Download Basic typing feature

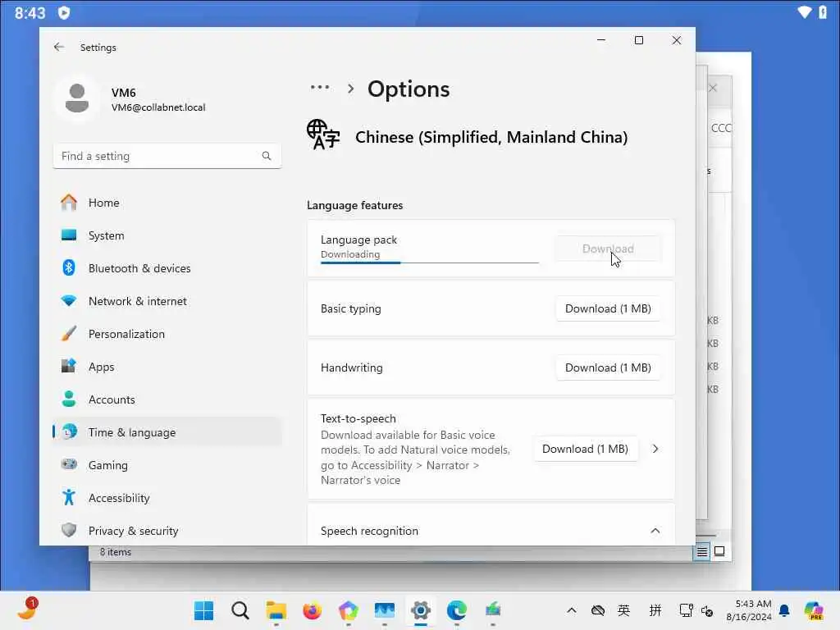pyautogui.click(x=608, y=308)
